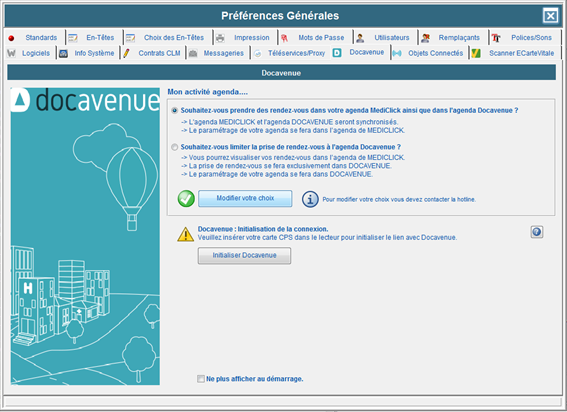Screen dimensions: 567x412
Task: Check Ne plus afficher au démarrage
Action: coord(201,379)
